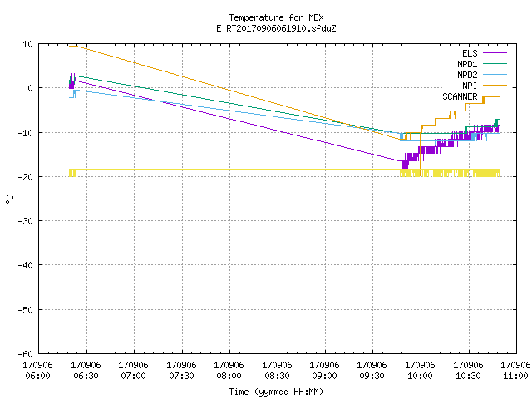Viewport: 532px width, 399px height.
Task: Click the x-axis tick label 06:00
Action: click(37, 376)
